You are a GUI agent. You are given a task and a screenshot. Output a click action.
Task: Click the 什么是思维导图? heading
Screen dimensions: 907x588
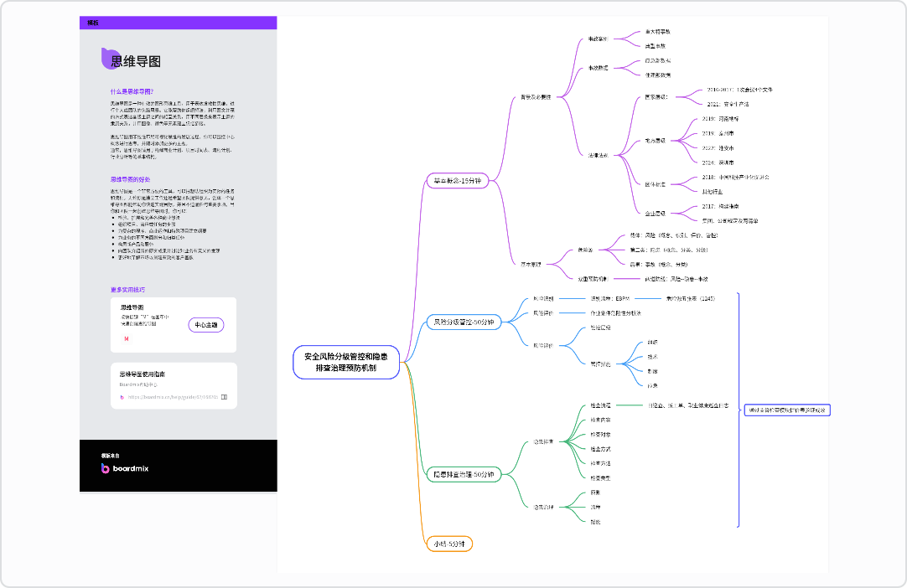coord(132,91)
